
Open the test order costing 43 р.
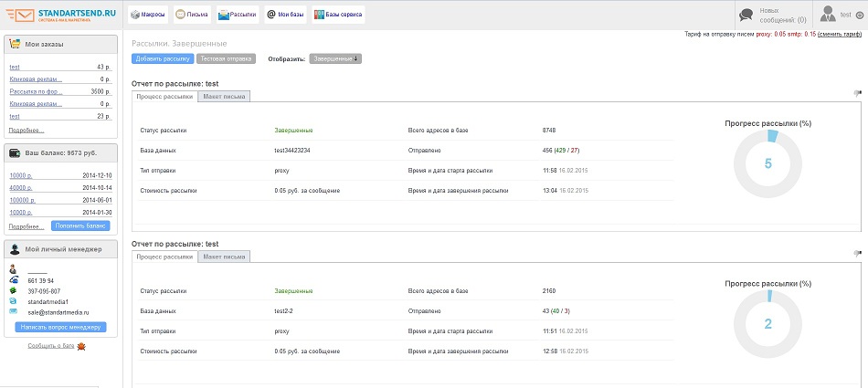(x=15, y=67)
